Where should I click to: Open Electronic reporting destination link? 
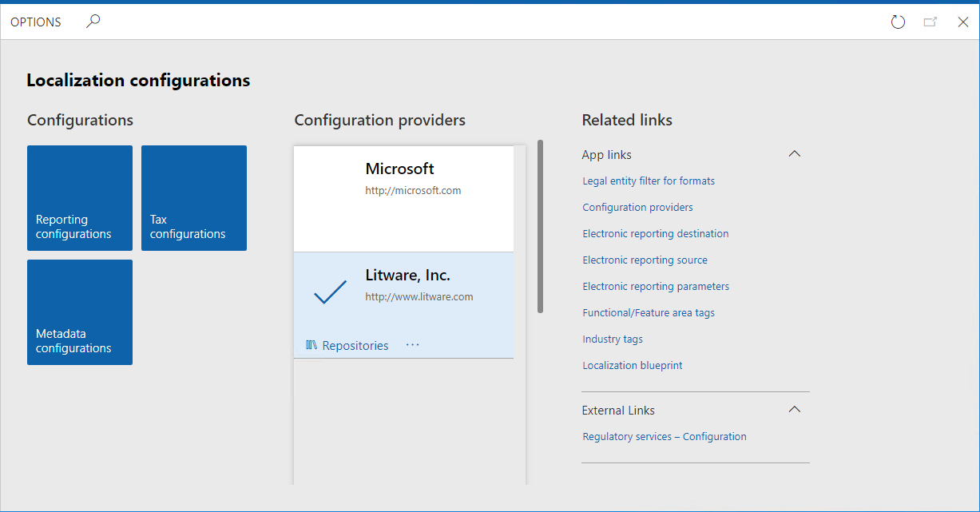[x=656, y=234]
